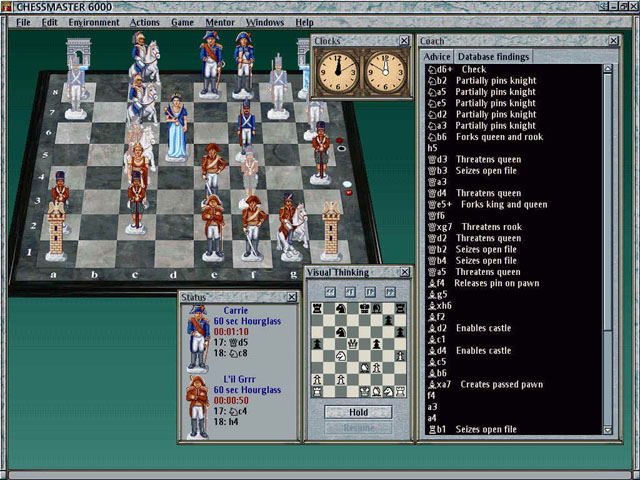
Task: Jump to first move in Visual Thinking
Action: coord(330,292)
